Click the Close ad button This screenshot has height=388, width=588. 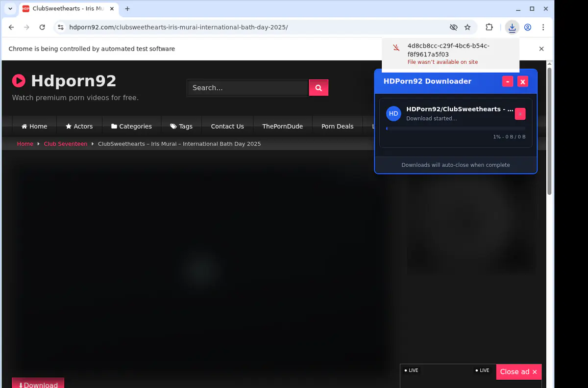[x=519, y=372]
